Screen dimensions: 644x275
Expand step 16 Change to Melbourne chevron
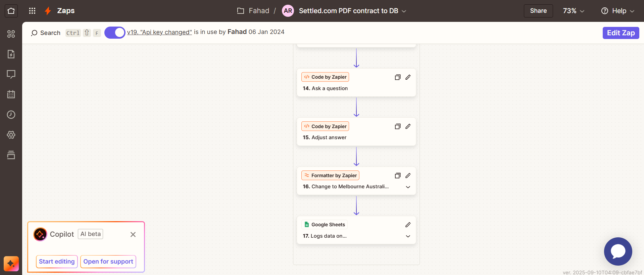(408, 187)
